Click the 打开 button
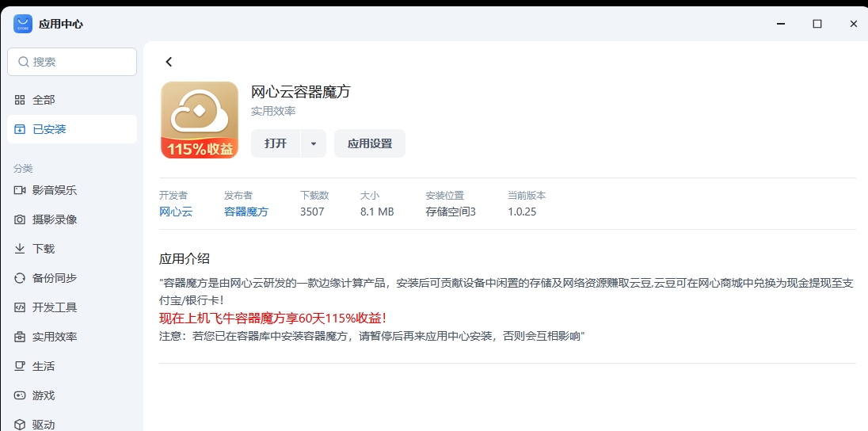The image size is (868, 431). (x=276, y=143)
